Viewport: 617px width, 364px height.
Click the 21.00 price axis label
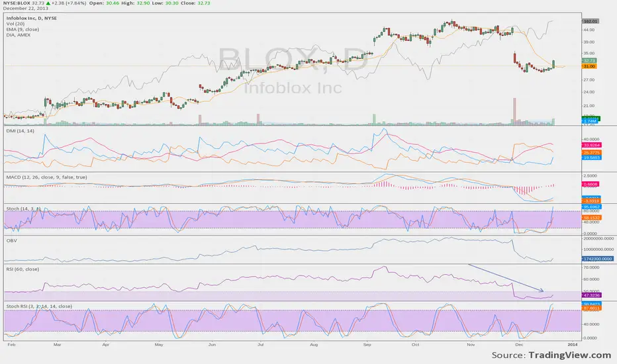pos(589,106)
